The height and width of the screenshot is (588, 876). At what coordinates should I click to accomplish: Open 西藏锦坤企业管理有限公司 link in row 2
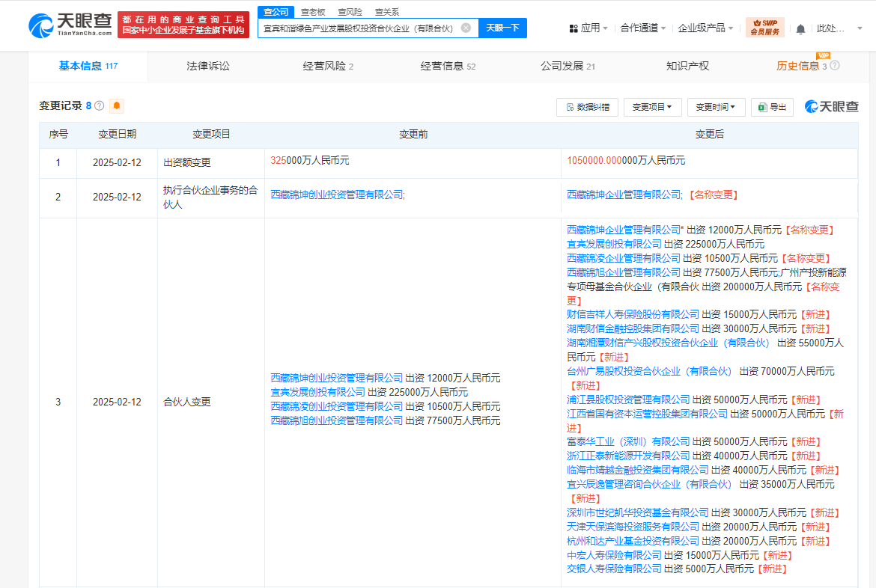tap(624, 195)
